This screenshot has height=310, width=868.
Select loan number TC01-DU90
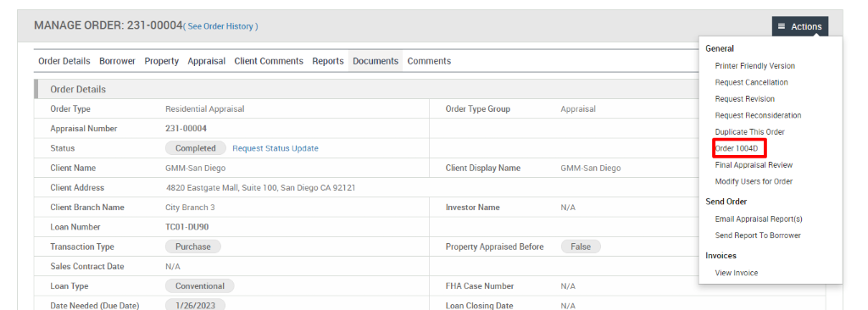tap(187, 227)
